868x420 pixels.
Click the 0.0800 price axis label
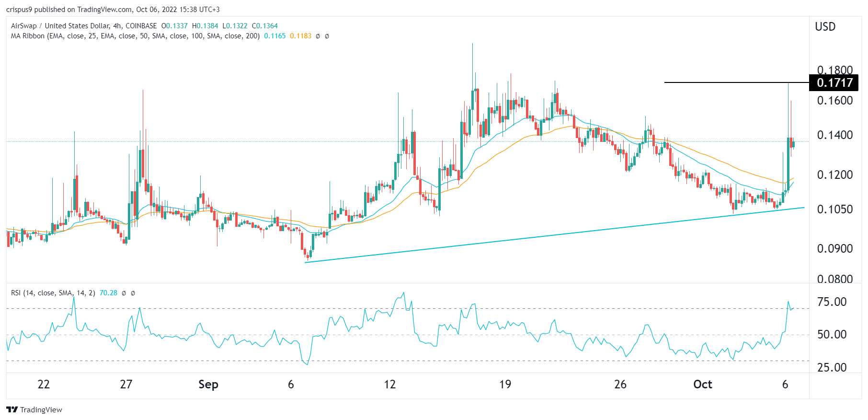coord(835,280)
